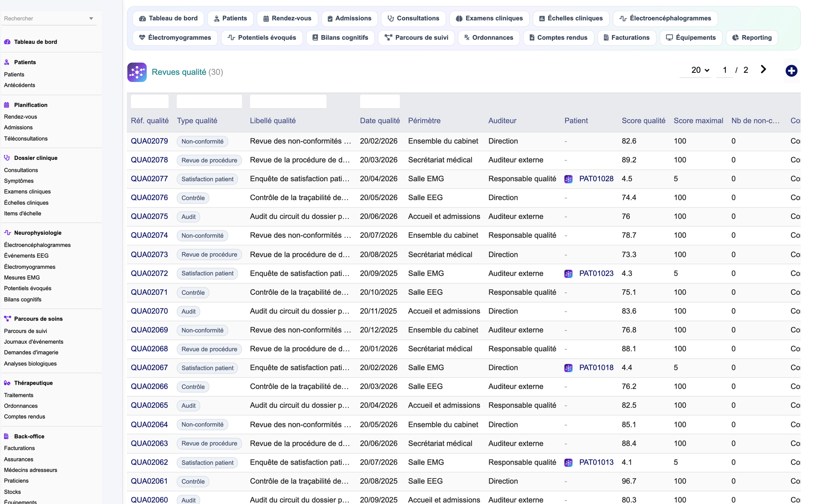Viewport: 815px width, 504px height.
Task: Click the Parcours de soins icon
Action: [x=7, y=319]
